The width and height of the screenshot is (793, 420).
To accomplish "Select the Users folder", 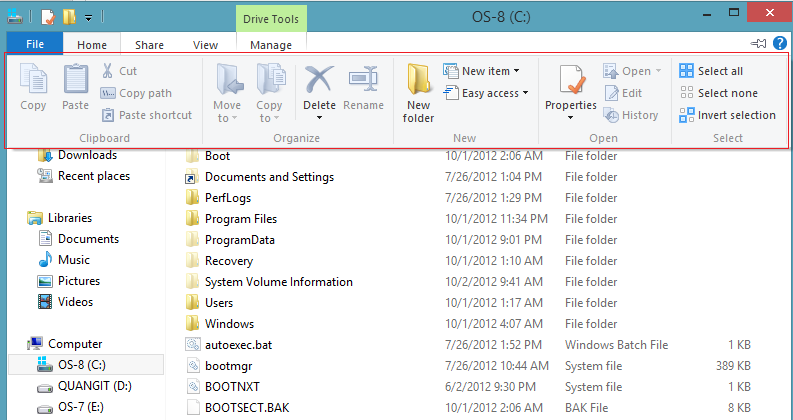I will click(209, 303).
